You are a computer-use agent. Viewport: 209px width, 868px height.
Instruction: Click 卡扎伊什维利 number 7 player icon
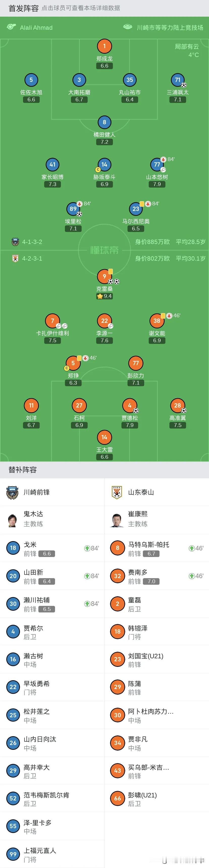[52, 321]
